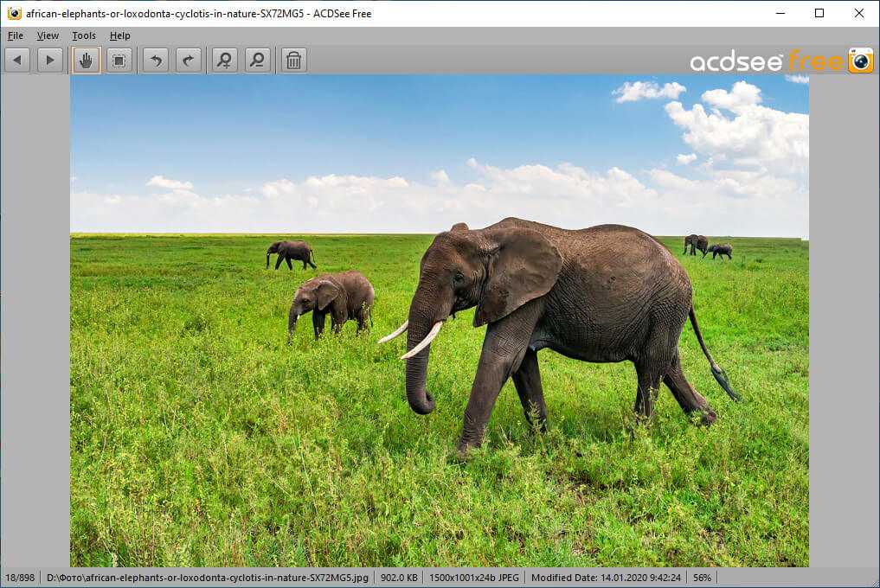The width and height of the screenshot is (880, 588).
Task: Rotate the image right
Action: 189,61
